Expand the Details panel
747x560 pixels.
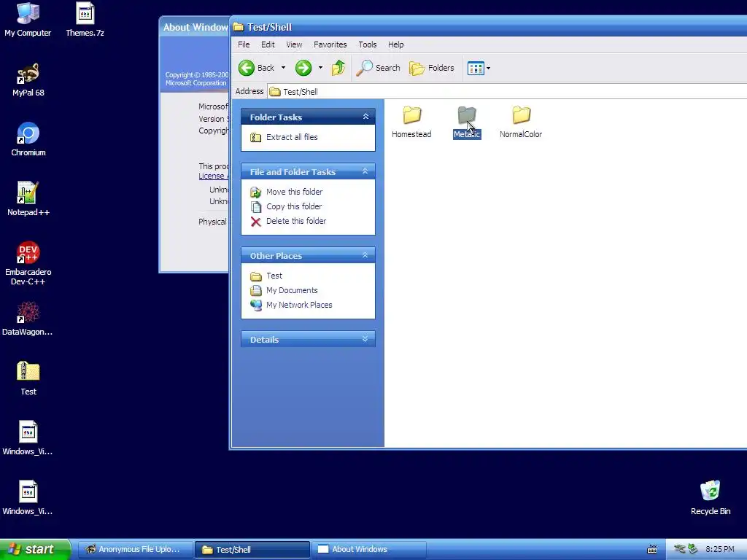click(x=365, y=339)
